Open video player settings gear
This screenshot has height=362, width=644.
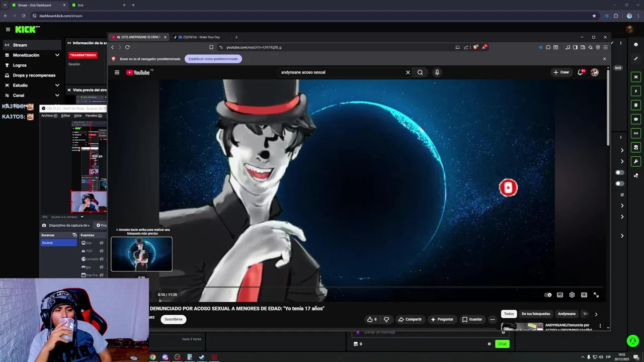572,295
